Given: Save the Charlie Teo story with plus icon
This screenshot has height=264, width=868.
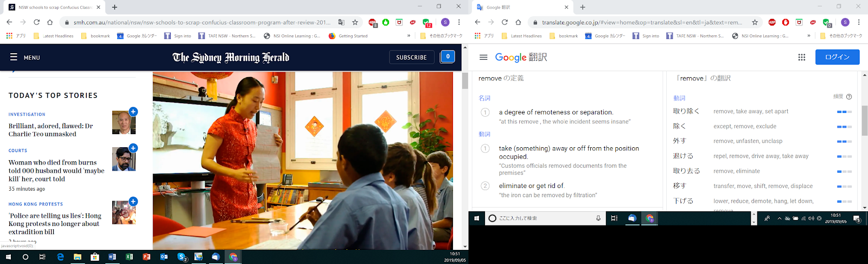Looking at the screenshot, I should [x=133, y=111].
